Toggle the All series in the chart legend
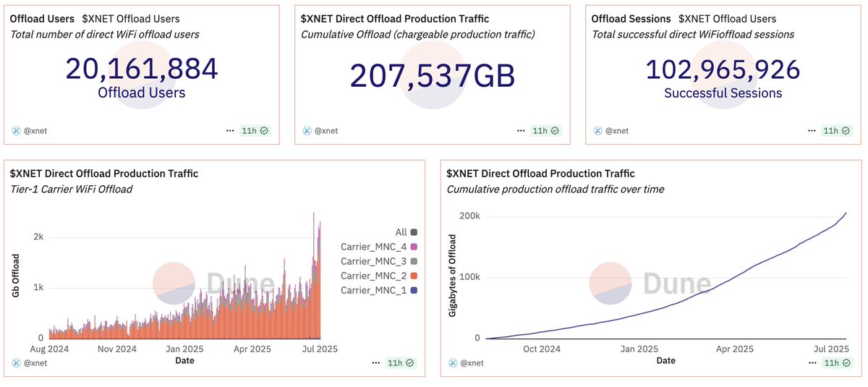The width and height of the screenshot is (868, 387). click(407, 232)
